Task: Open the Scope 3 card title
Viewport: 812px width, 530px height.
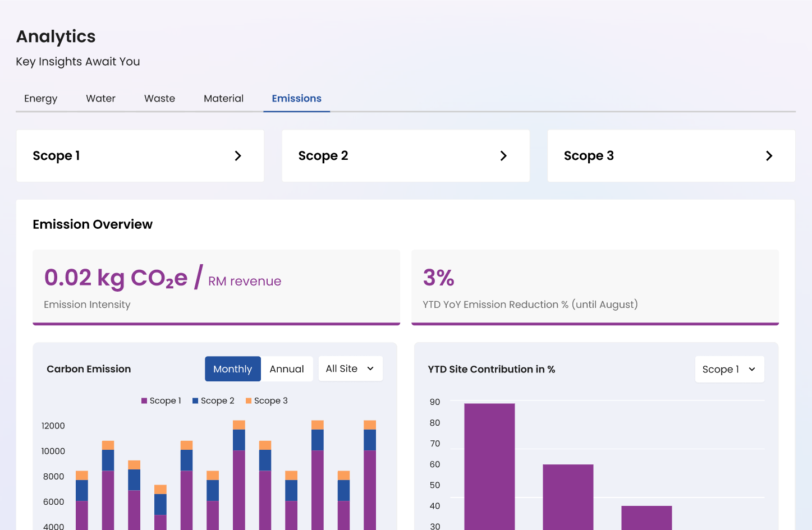Action: coord(589,156)
